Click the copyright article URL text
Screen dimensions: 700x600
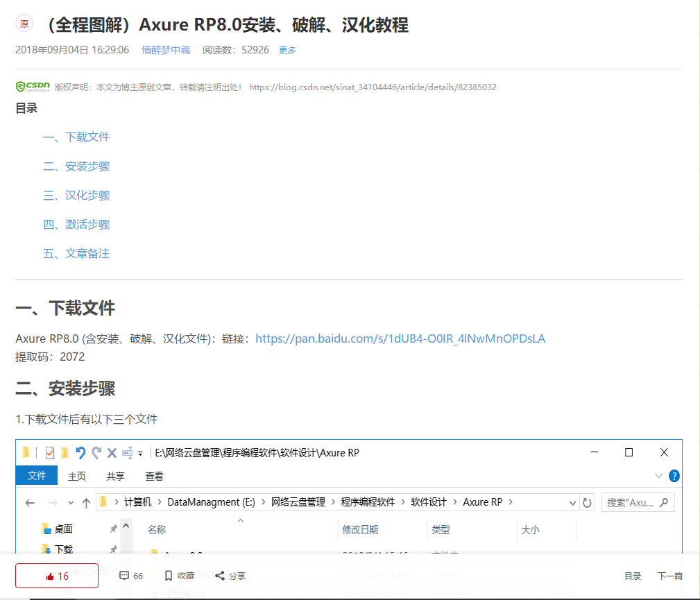(373, 87)
